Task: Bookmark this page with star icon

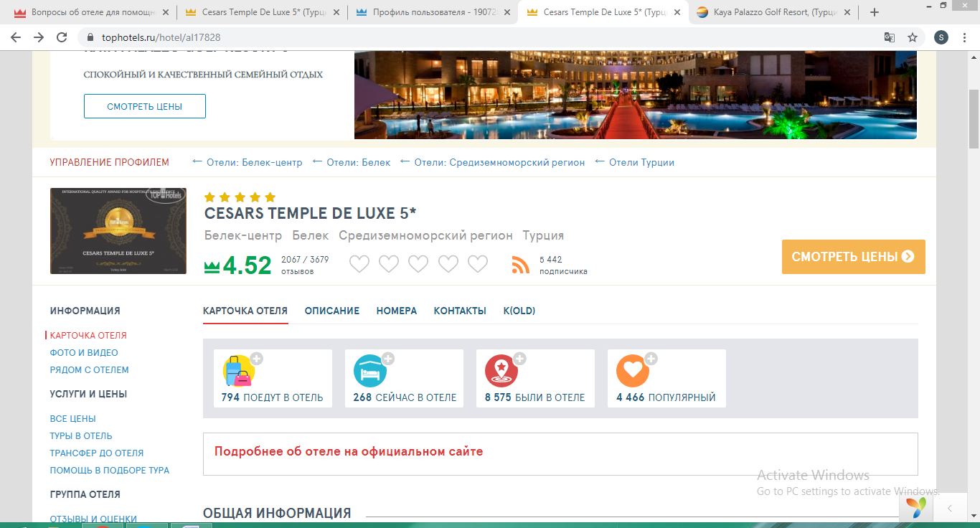Action: [x=913, y=37]
